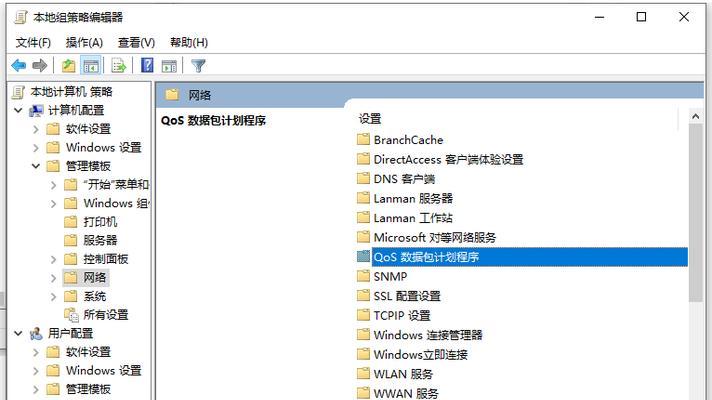
Task: Select 打印机 in the tree
Action: [100, 222]
